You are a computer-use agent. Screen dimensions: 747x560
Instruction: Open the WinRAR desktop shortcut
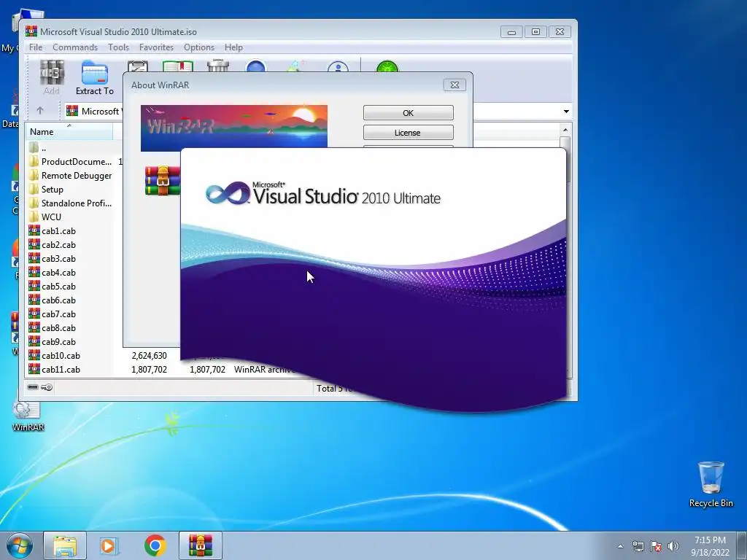pyautogui.click(x=28, y=415)
